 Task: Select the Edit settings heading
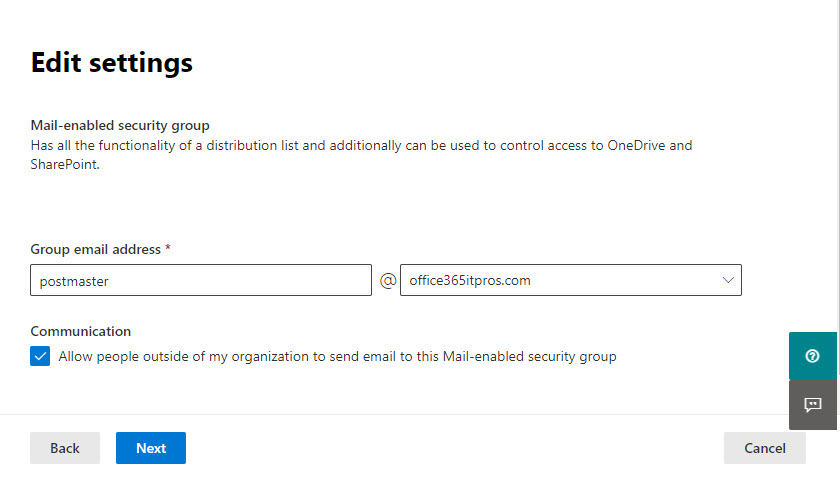tap(111, 63)
